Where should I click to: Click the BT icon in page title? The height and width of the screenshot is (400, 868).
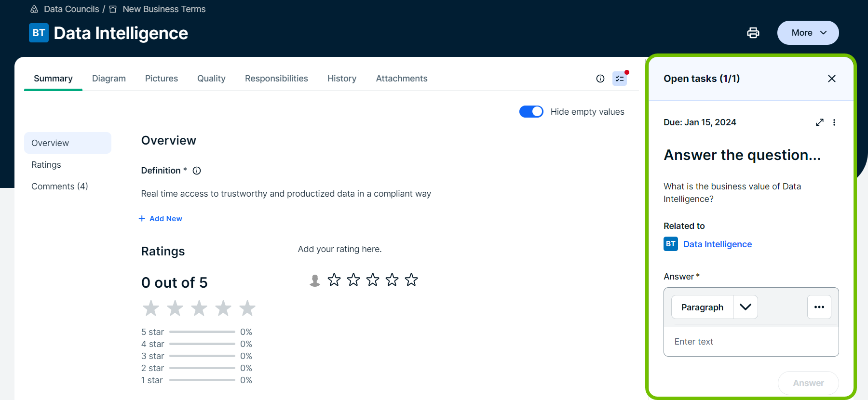click(39, 33)
